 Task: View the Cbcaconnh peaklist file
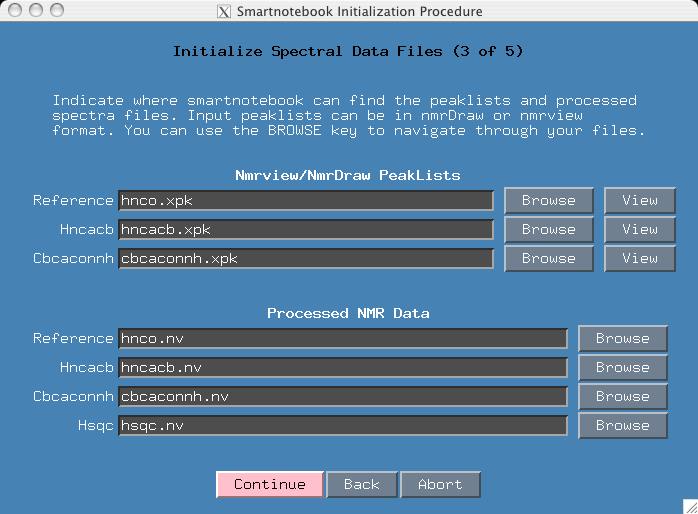640,258
